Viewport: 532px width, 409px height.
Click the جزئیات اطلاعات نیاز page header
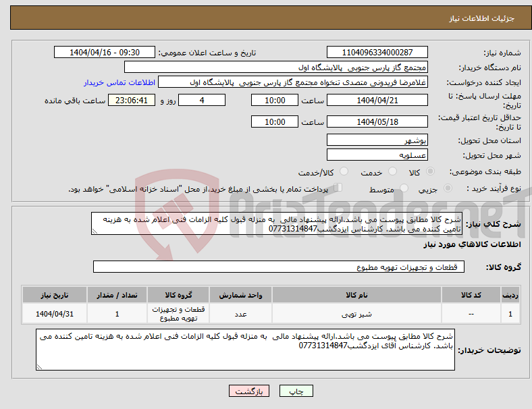pyautogui.click(x=482, y=18)
